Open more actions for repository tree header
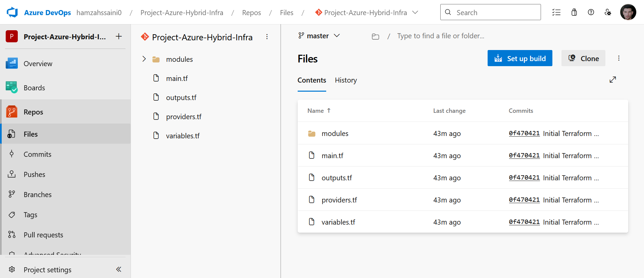The height and width of the screenshot is (278, 644). pyautogui.click(x=267, y=37)
